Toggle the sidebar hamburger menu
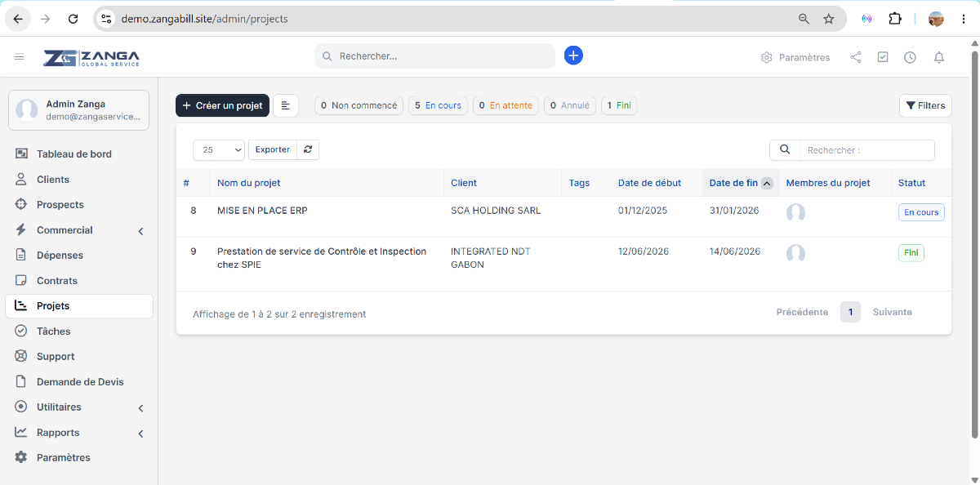This screenshot has width=980, height=485. pos(20,56)
